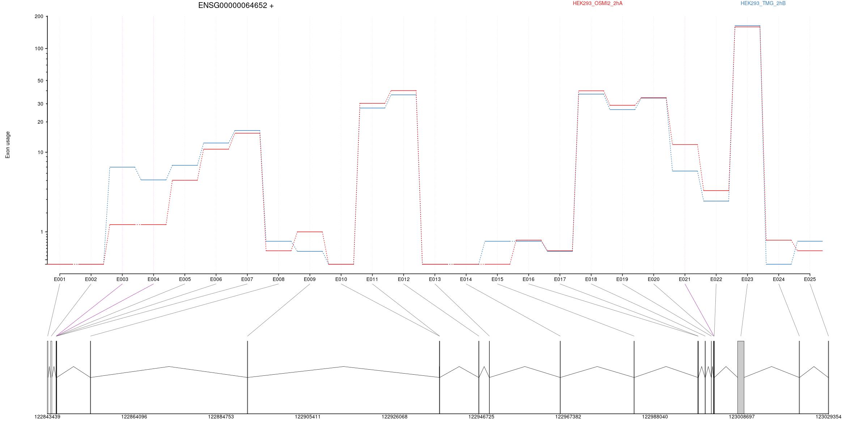Viewport: 868px width, 434px height.
Task: Click y-axis tick value 200
Action: coord(39,17)
